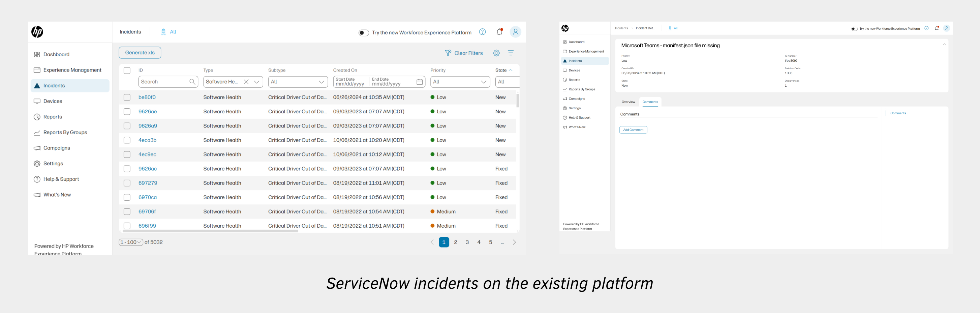The image size is (980, 313).
Task: Select all rows with header checkbox
Action: pyautogui.click(x=127, y=70)
